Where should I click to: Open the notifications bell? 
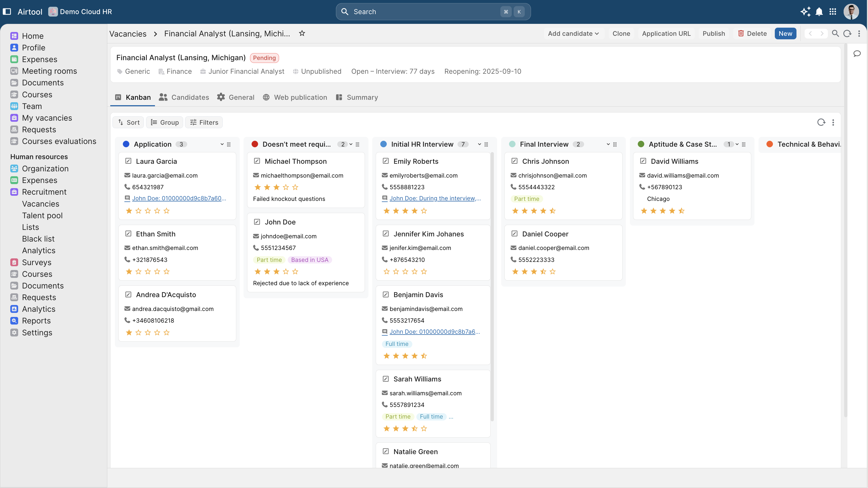coord(819,11)
